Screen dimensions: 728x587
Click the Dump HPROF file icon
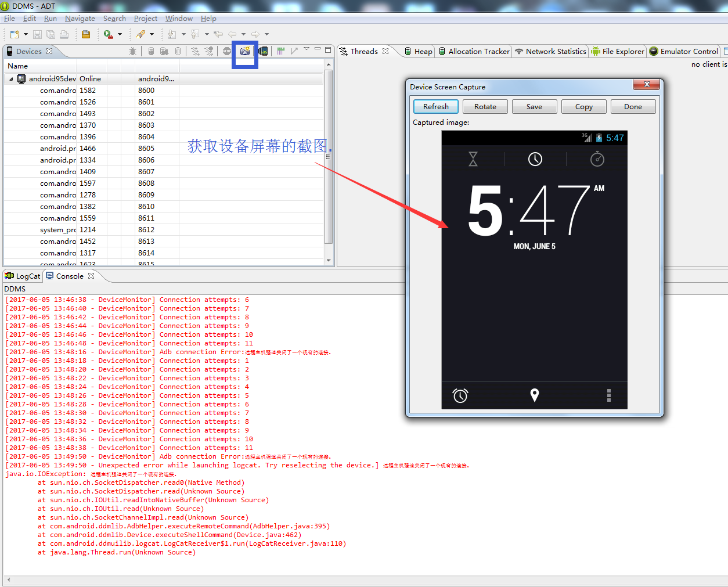click(164, 51)
